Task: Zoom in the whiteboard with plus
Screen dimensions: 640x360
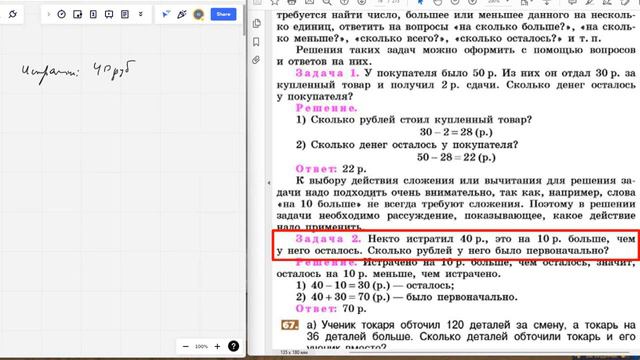Action: (217, 346)
